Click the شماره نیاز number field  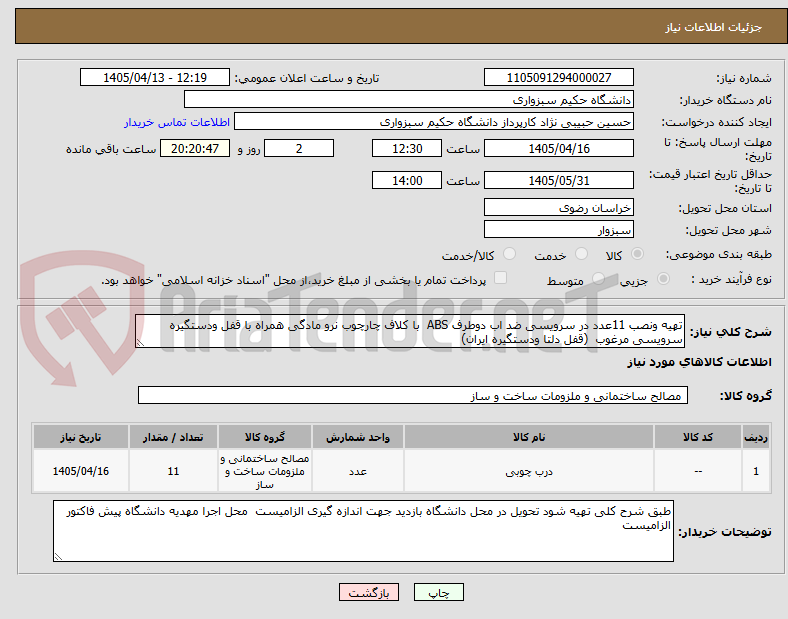click(x=558, y=77)
